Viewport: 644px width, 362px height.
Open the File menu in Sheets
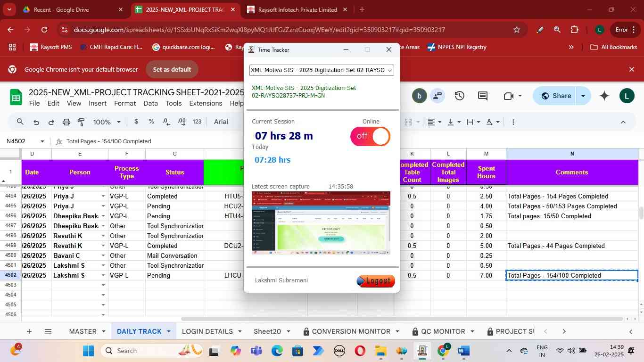click(34, 103)
